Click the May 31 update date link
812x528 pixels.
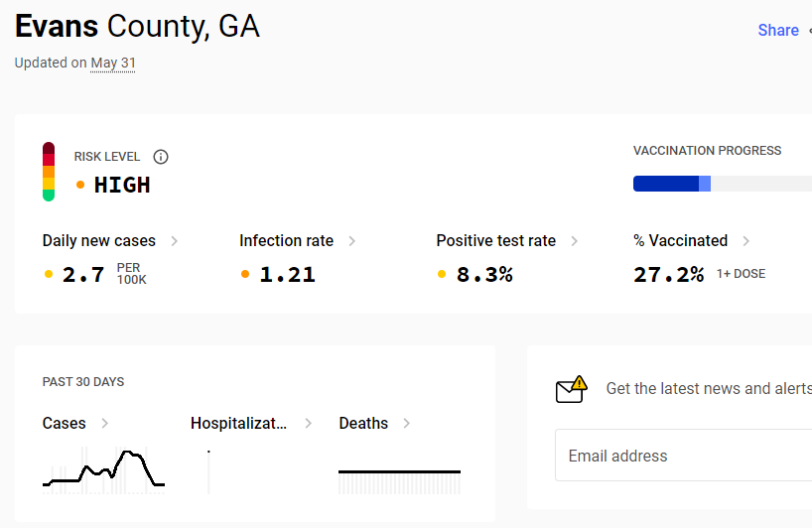pyautogui.click(x=113, y=64)
